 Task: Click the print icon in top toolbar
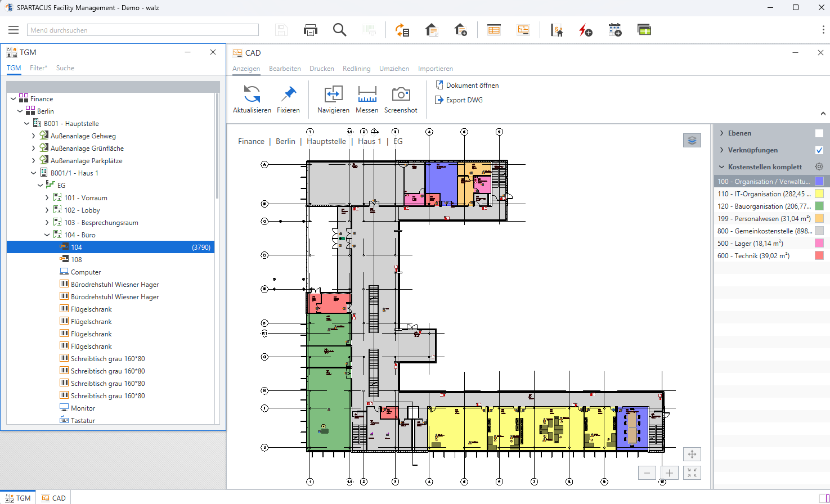311,30
